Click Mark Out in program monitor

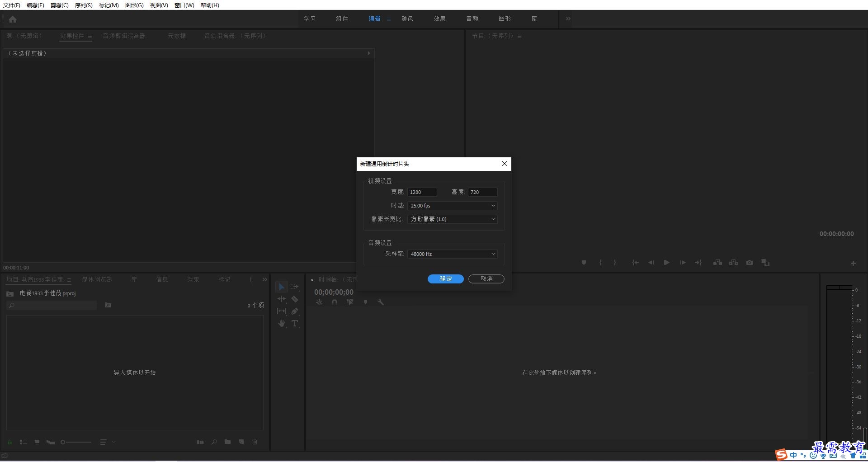click(x=615, y=263)
